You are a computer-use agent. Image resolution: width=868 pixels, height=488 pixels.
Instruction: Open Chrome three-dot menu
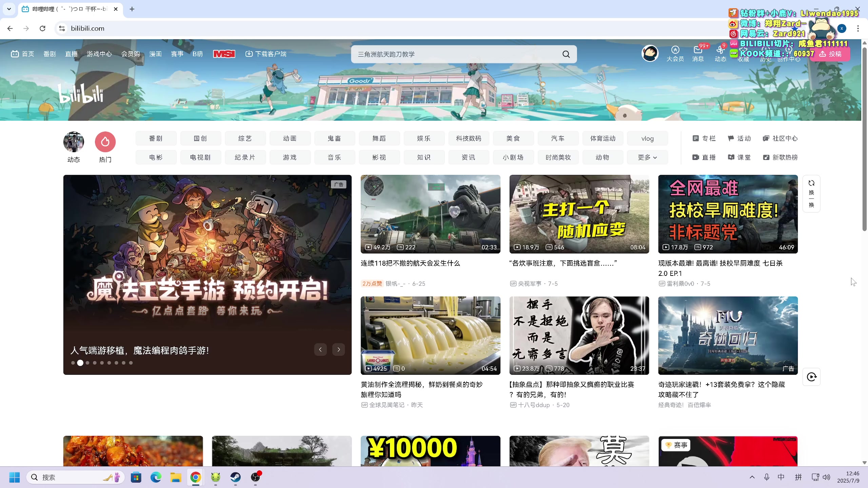click(x=858, y=28)
